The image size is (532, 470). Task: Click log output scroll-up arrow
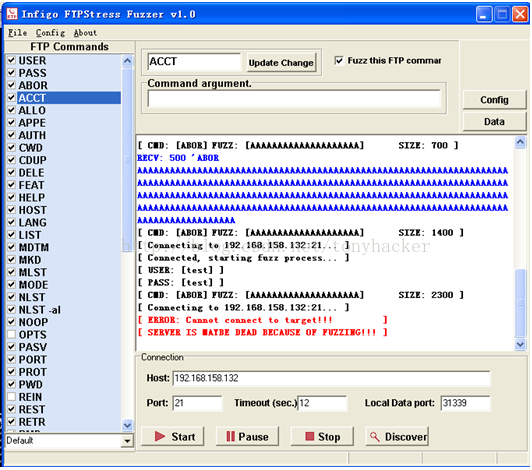[x=520, y=142]
